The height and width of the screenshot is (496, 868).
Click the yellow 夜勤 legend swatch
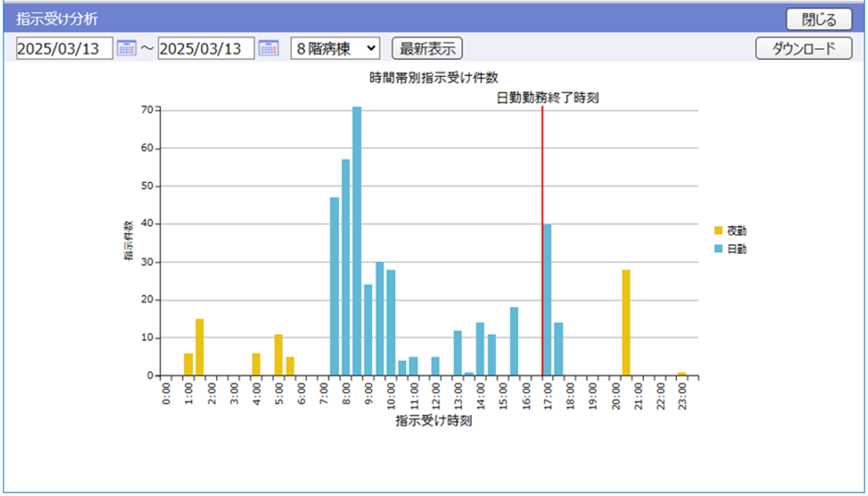coord(718,230)
